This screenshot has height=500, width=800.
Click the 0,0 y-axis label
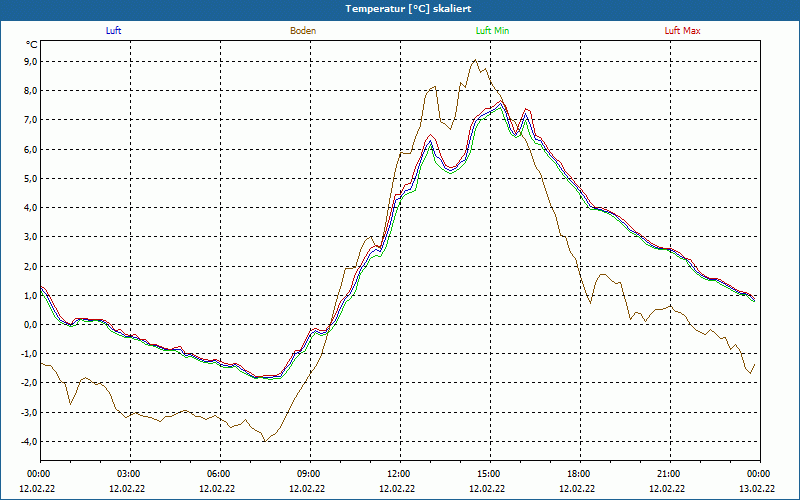coord(31,324)
